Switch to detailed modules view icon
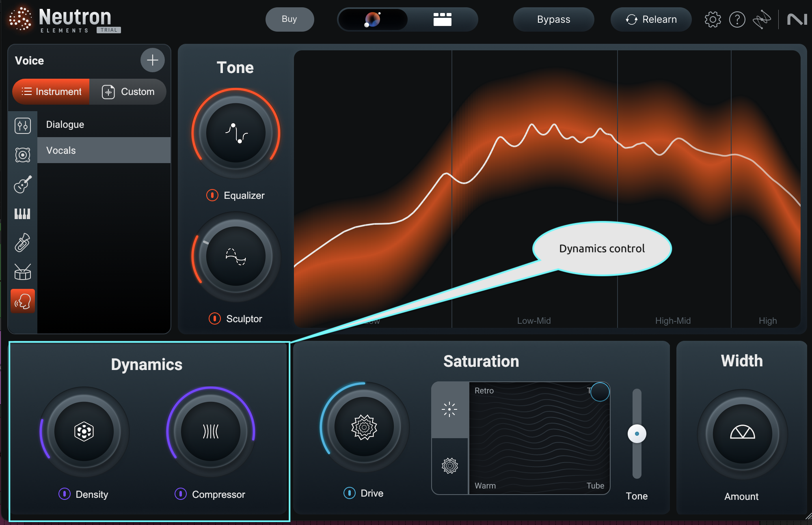Image resolution: width=812 pixels, height=525 pixels. [x=442, y=19]
